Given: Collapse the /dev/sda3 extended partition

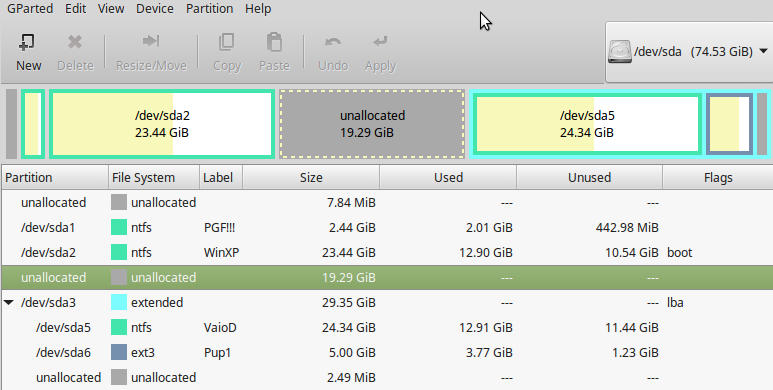Looking at the screenshot, I should coord(9,302).
